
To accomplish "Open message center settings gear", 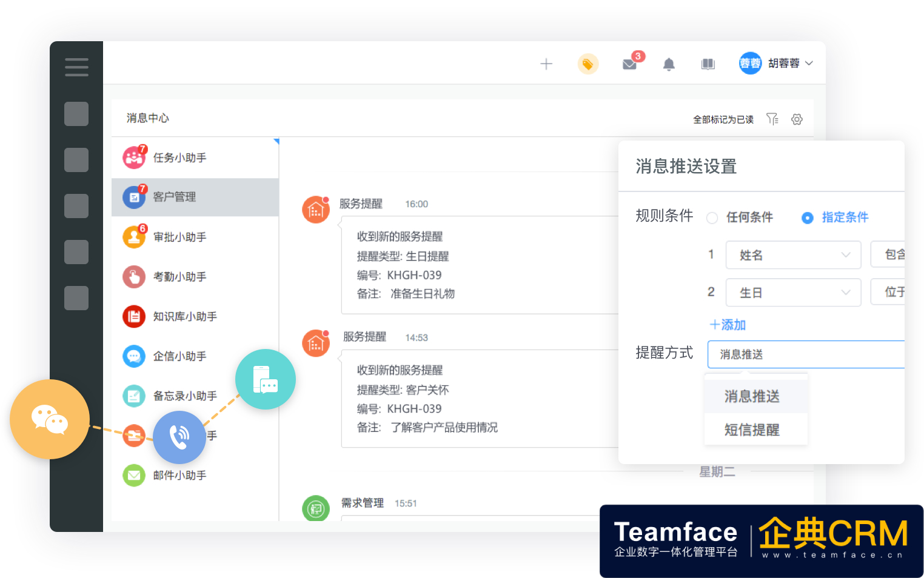I will pyautogui.click(x=797, y=119).
